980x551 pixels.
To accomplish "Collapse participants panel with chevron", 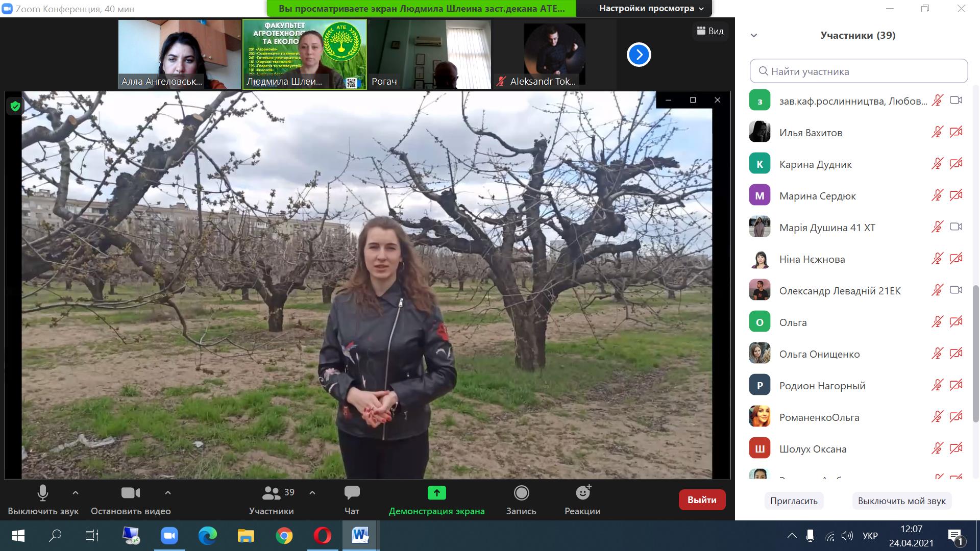I will click(754, 35).
